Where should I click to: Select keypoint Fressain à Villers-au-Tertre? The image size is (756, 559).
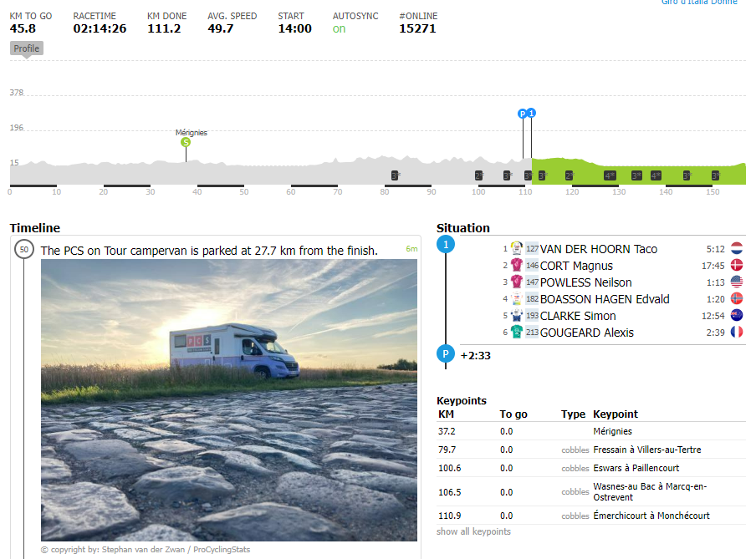tap(591, 450)
